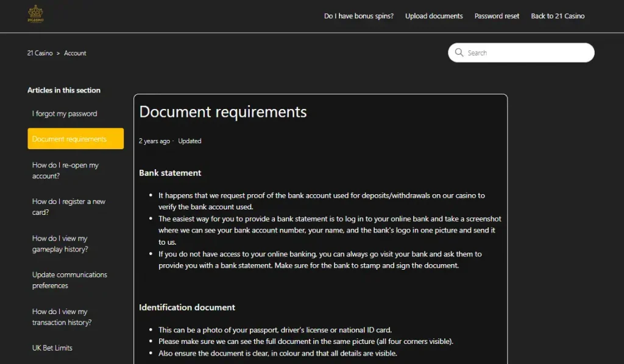
Task: Click the bullet starting 'It happens that we request'
Action: pos(322,201)
